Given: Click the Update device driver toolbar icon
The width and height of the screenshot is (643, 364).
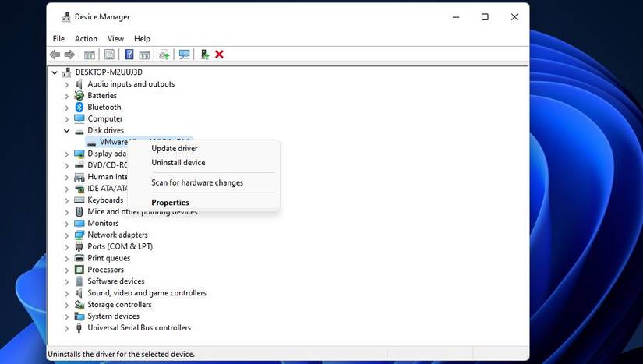Looking at the screenshot, I should (164, 55).
